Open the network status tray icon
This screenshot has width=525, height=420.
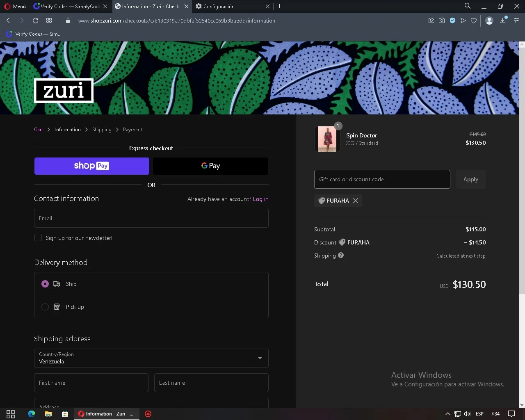point(457,414)
